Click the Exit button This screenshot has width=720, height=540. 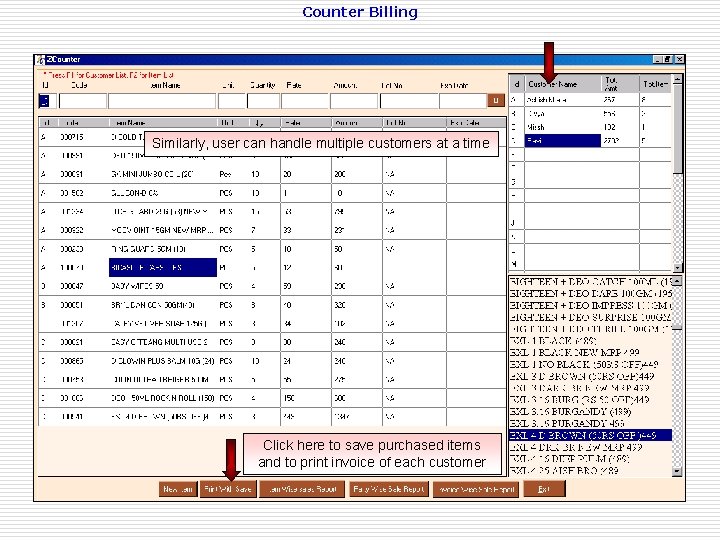coord(544,489)
